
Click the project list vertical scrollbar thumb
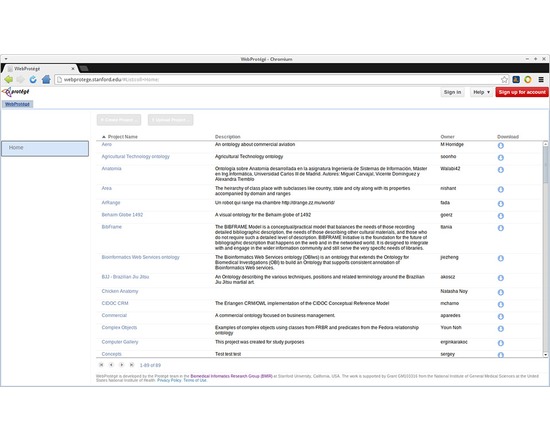pos(545,164)
